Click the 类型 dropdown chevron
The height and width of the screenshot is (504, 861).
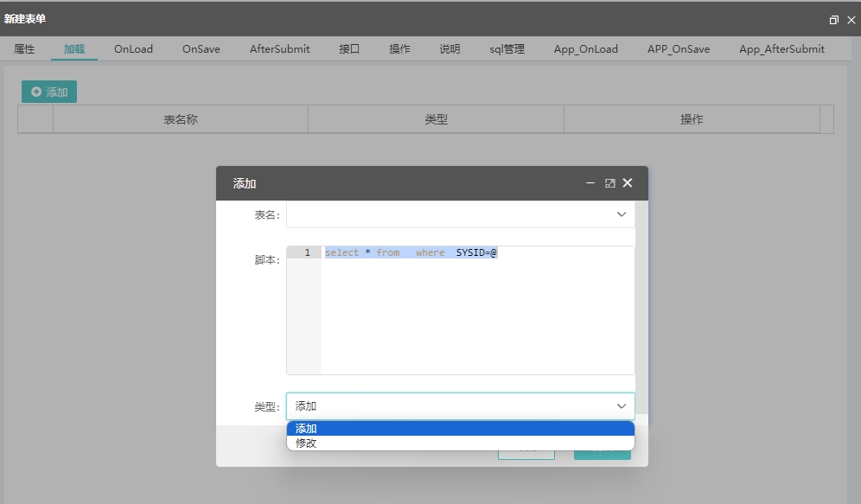click(622, 406)
